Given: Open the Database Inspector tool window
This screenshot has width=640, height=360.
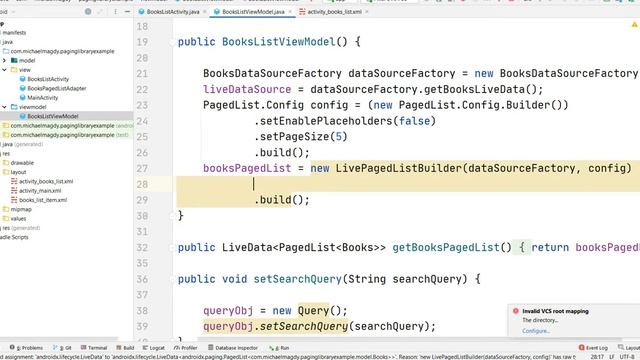Looking at the screenshot, I should 233,348.
